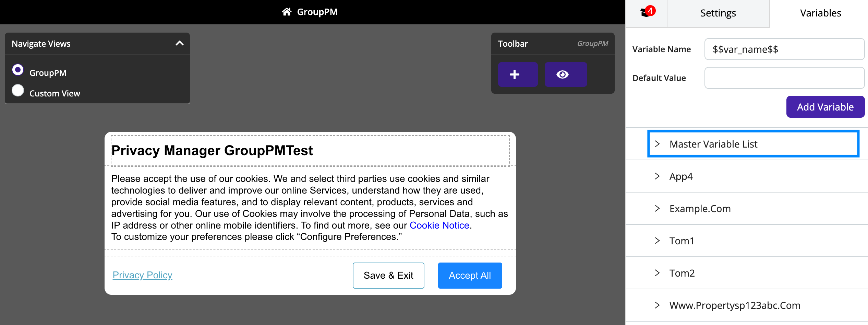868x325 pixels.
Task: Click the home icon beside GroupPM title
Action: point(287,12)
